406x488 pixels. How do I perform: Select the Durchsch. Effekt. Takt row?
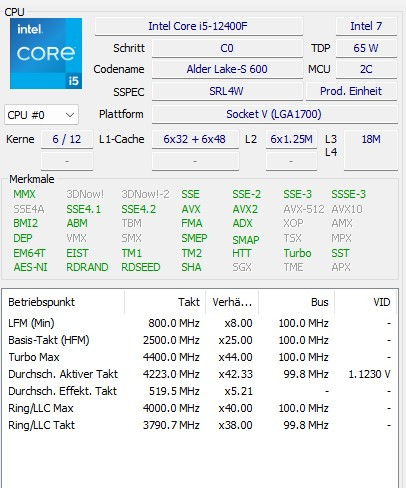[199, 391]
